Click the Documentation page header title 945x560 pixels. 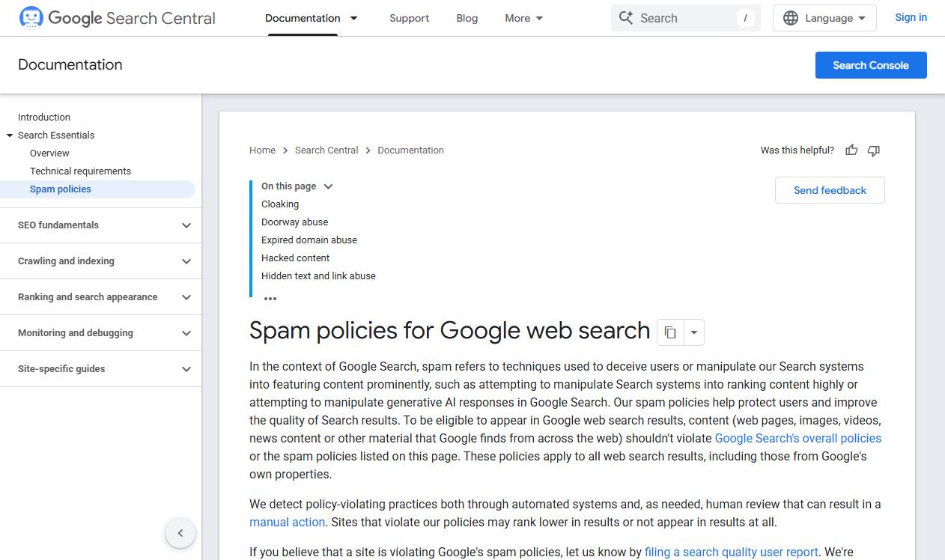[x=70, y=65]
